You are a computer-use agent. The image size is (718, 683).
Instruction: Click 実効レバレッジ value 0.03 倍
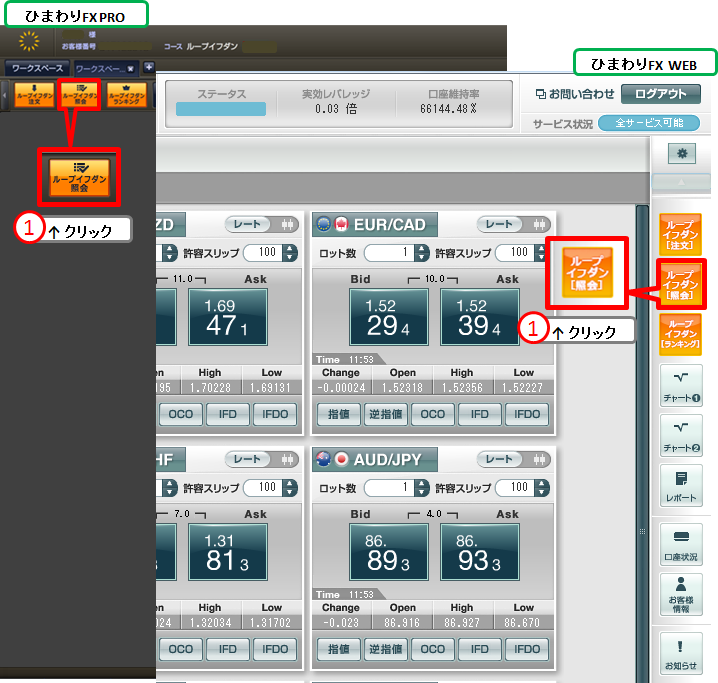[336, 109]
